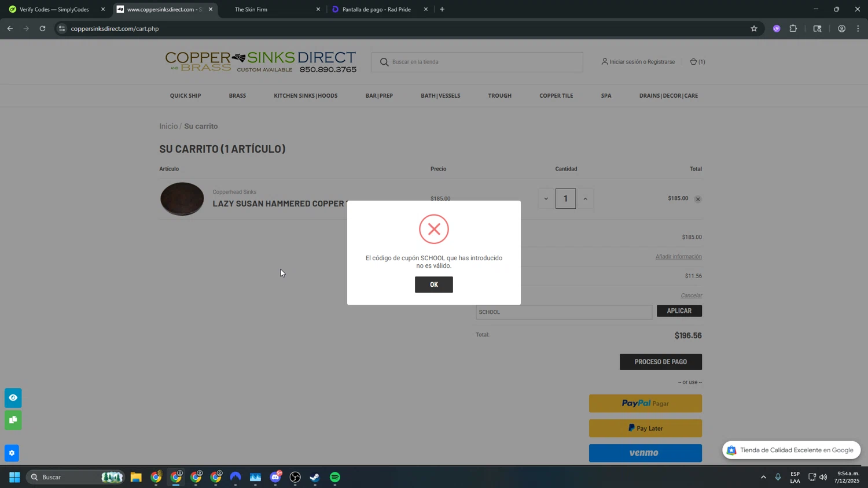
Task: Open Spotify from the taskbar
Action: pos(335,477)
